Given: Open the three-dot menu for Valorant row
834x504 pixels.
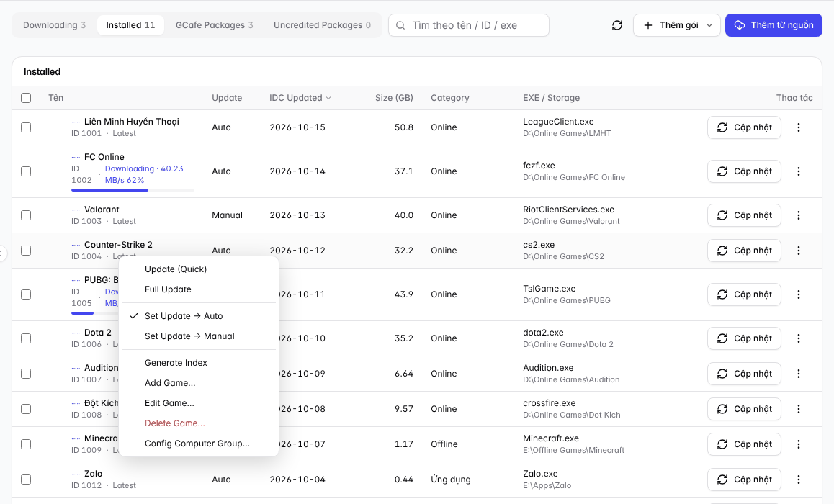Looking at the screenshot, I should (x=799, y=215).
